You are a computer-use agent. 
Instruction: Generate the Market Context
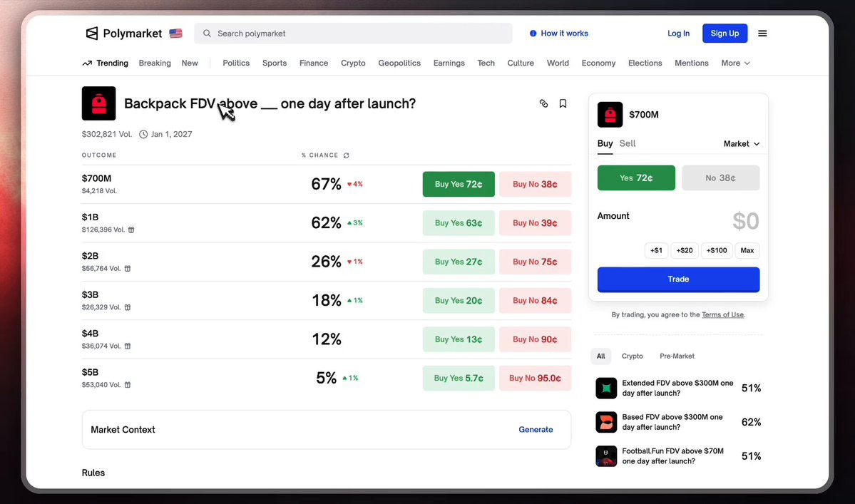tap(536, 429)
